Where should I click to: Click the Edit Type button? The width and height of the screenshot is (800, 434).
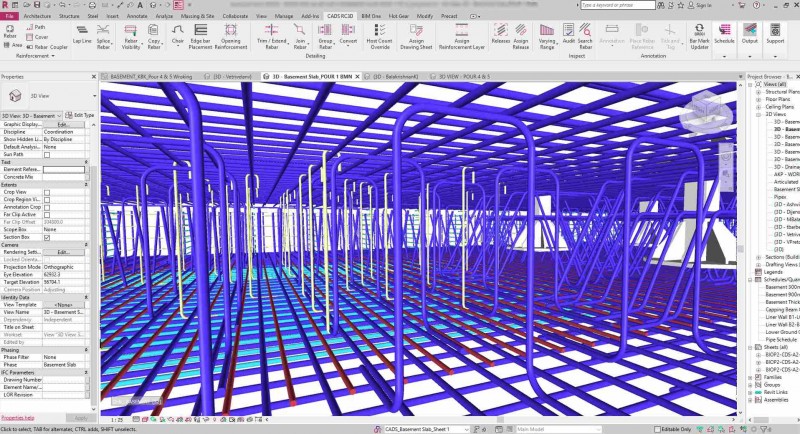click(x=80, y=115)
